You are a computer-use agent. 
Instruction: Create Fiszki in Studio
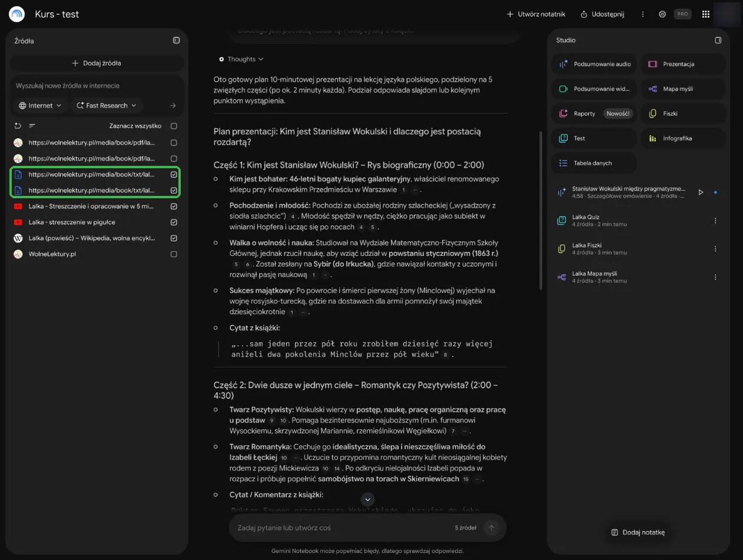click(x=683, y=114)
